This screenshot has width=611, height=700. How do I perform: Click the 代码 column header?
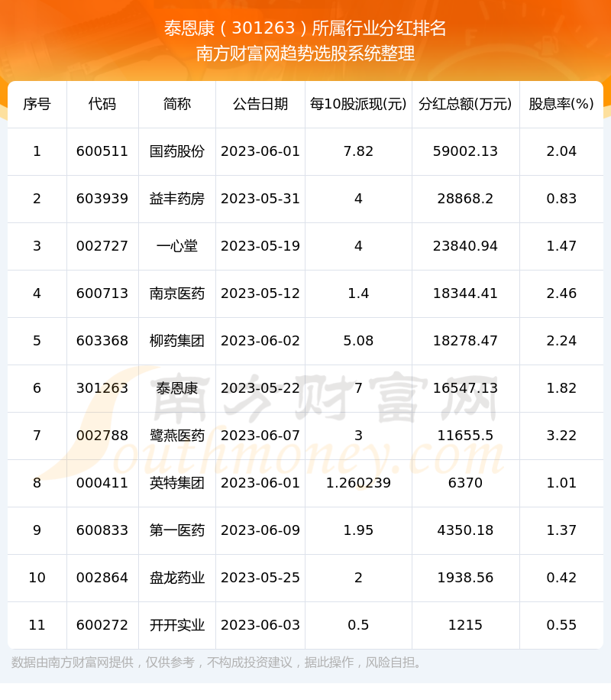(x=102, y=104)
